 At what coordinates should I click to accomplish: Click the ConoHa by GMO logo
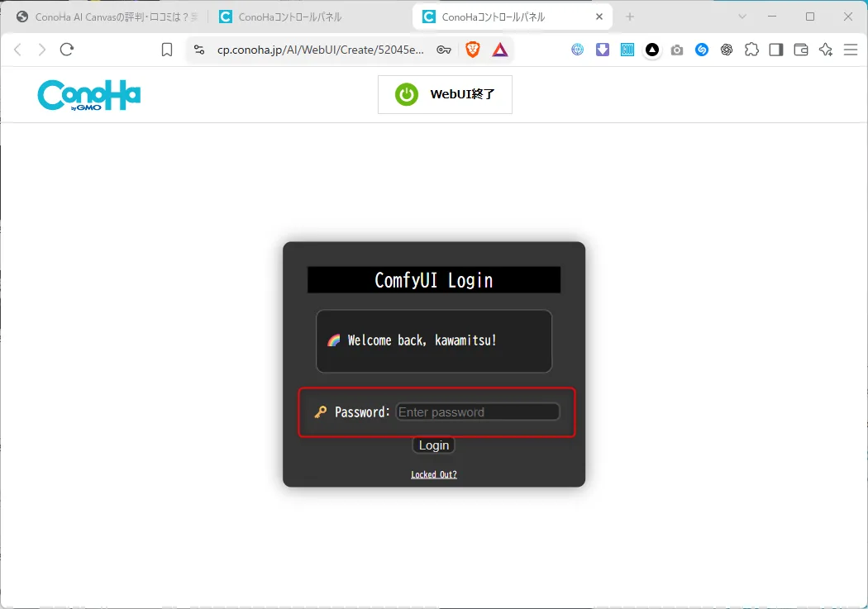[89, 95]
